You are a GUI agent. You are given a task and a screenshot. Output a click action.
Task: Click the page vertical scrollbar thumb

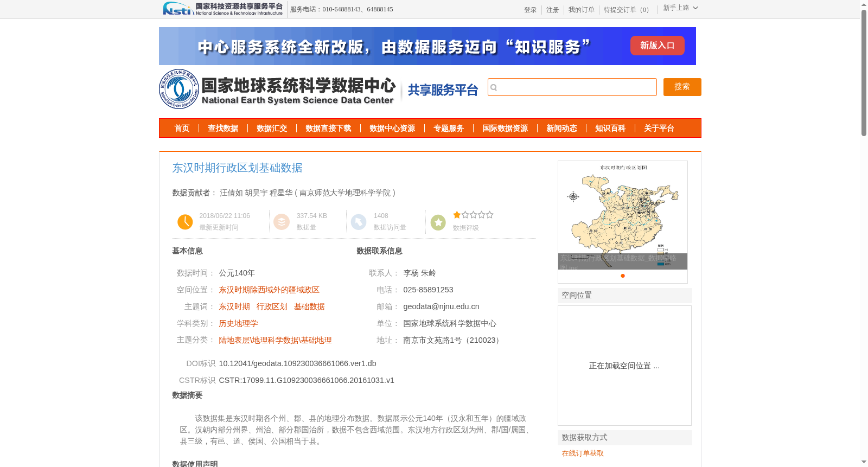[x=864, y=72]
